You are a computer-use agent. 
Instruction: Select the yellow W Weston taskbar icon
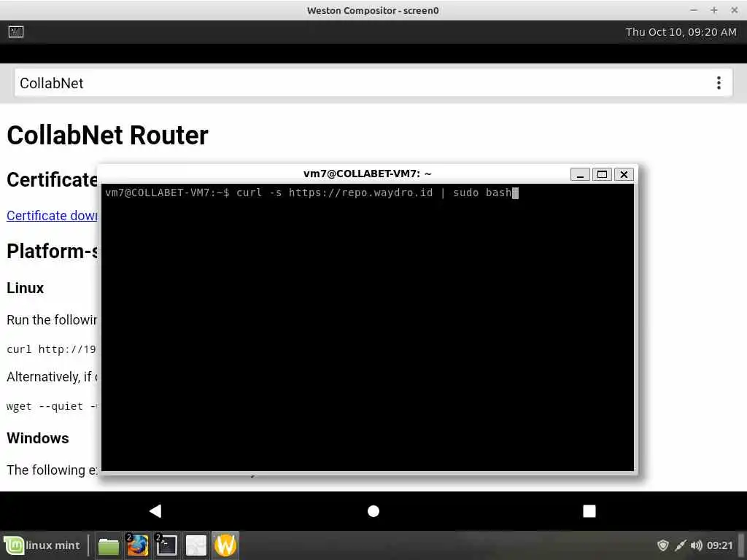(x=225, y=545)
